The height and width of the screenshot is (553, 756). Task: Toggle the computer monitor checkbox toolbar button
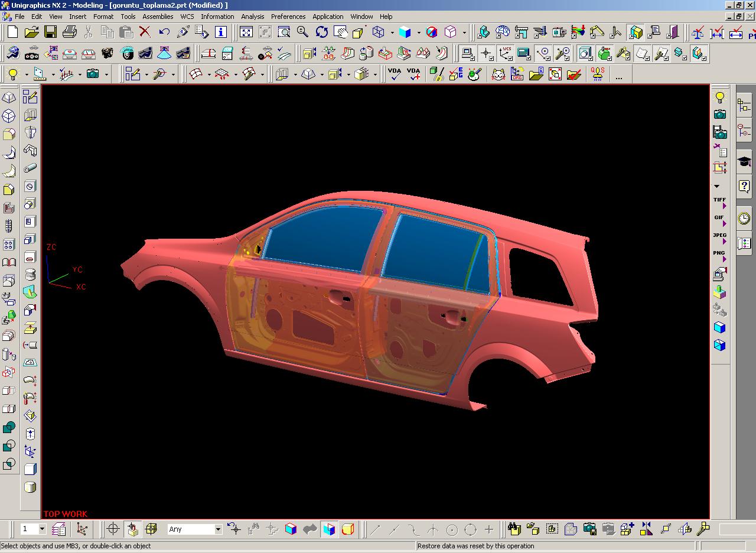click(468, 54)
